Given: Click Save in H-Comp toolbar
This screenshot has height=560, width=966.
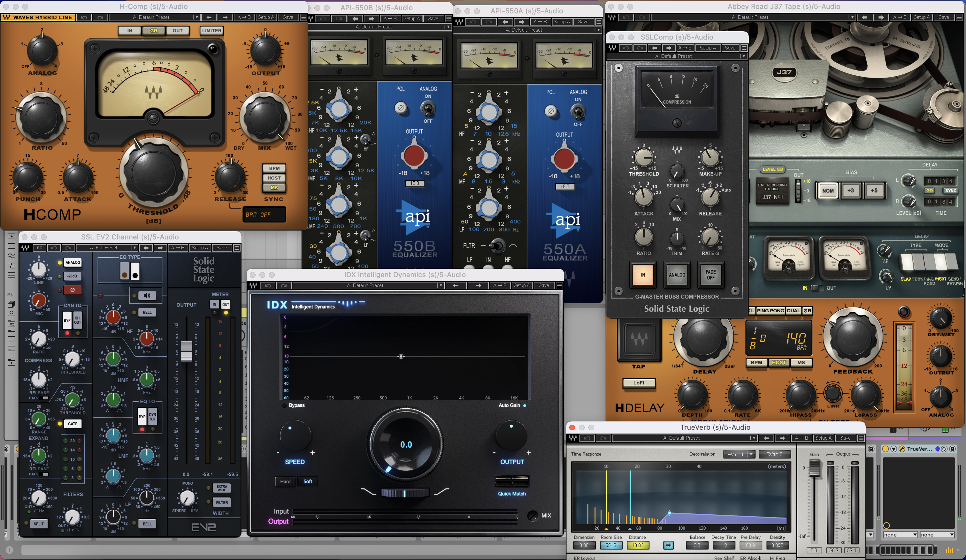Looking at the screenshot, I should (288, 17).
